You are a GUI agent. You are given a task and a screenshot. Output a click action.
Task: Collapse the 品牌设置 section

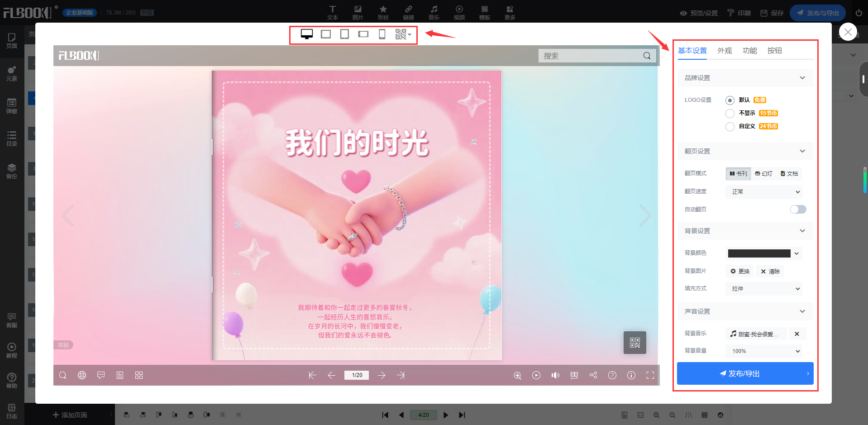click(802, 78)
